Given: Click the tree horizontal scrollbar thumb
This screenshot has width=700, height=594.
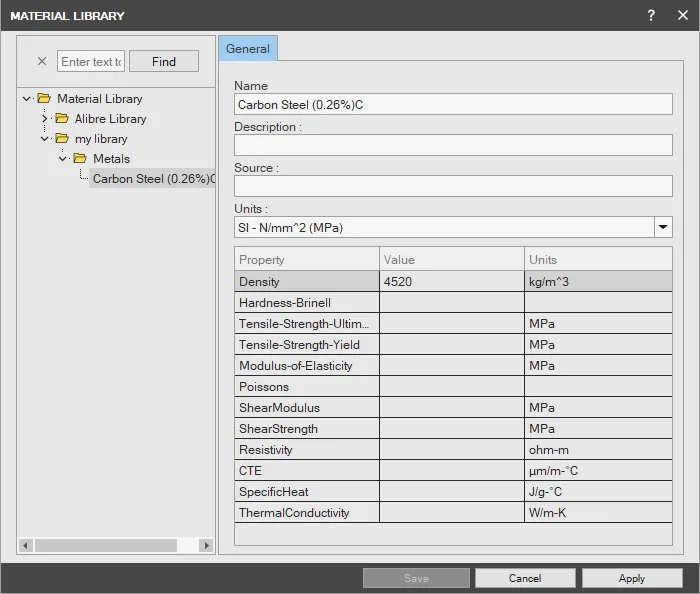Looking at the screenshot, I should [106, 545].
